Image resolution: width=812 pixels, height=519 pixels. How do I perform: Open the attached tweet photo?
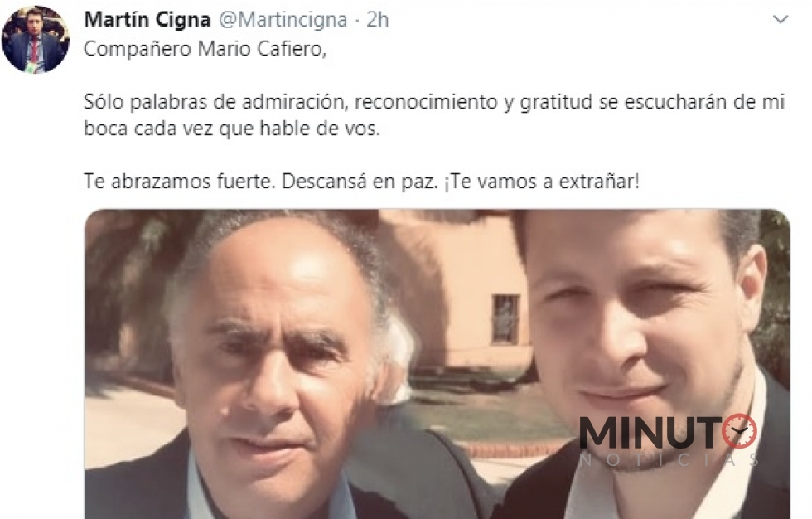tap(437, 364)
